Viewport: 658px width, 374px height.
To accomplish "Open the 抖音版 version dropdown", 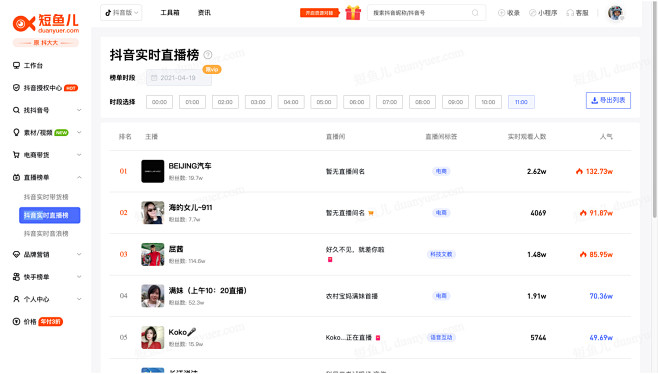I will 121,13.
